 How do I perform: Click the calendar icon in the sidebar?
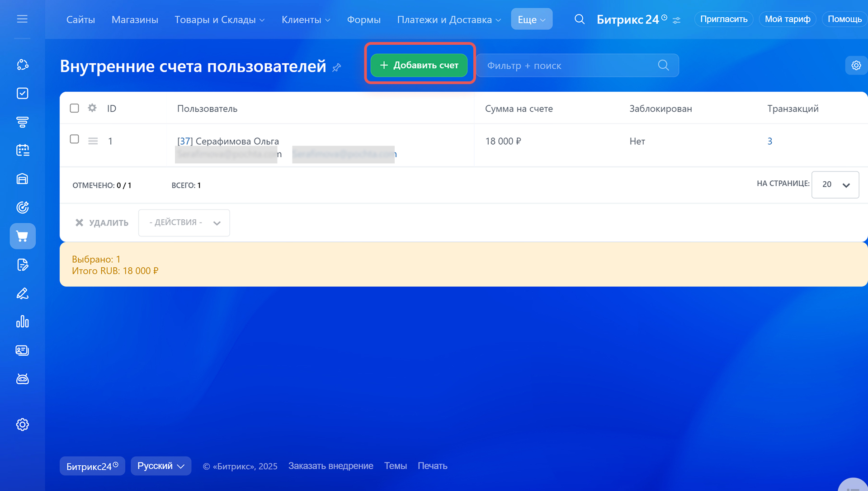click(23, 150)
